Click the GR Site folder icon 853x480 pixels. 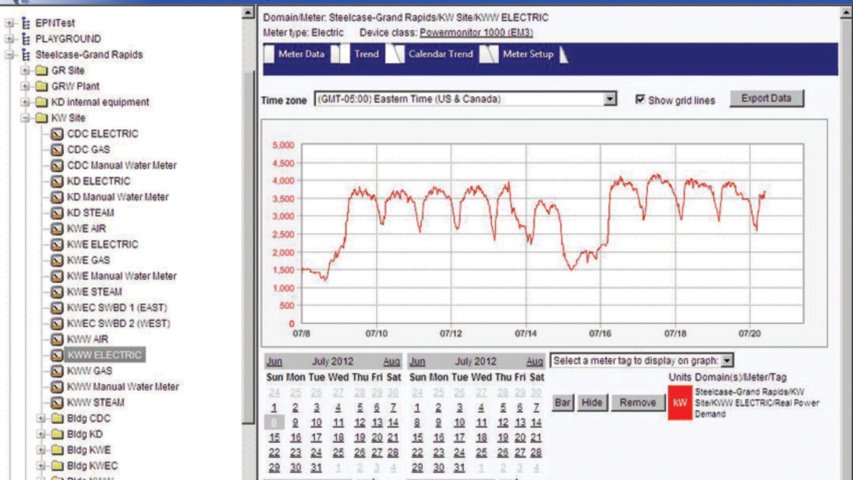(x=41, y=71)
